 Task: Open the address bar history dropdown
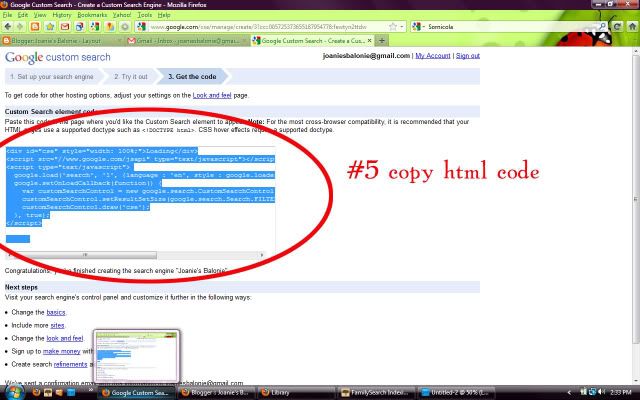point(402,27)
